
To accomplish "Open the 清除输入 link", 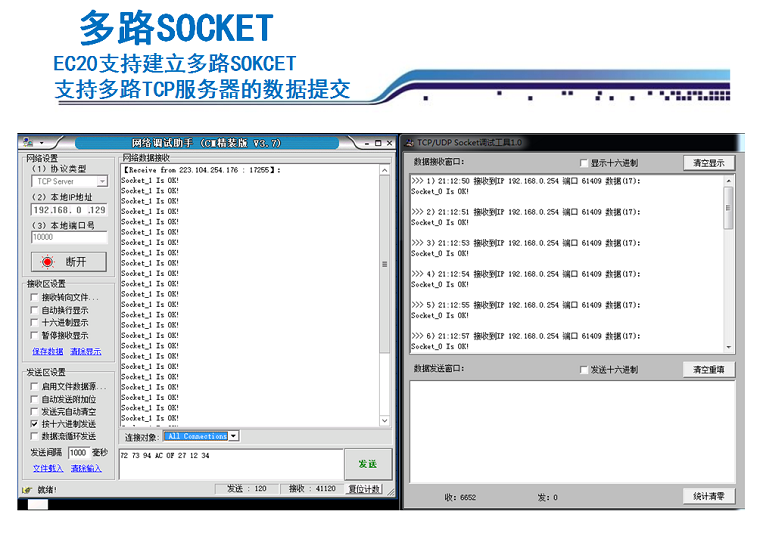I will [86, 468].
